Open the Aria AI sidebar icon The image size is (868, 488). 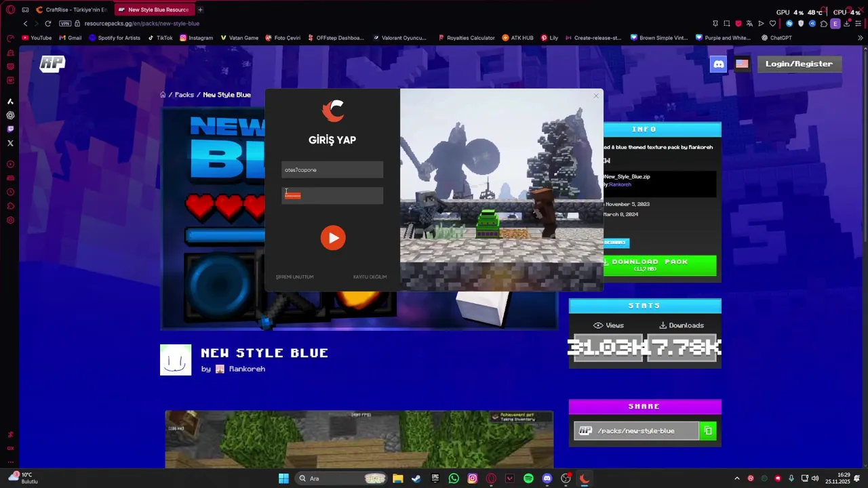point(10,101)
